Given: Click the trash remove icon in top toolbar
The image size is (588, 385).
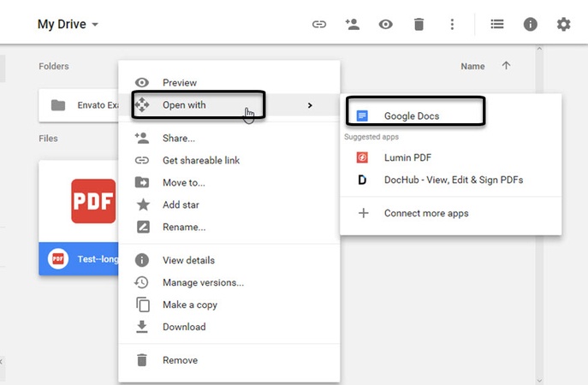Looking at the screenshot, I should pos(419,24).
